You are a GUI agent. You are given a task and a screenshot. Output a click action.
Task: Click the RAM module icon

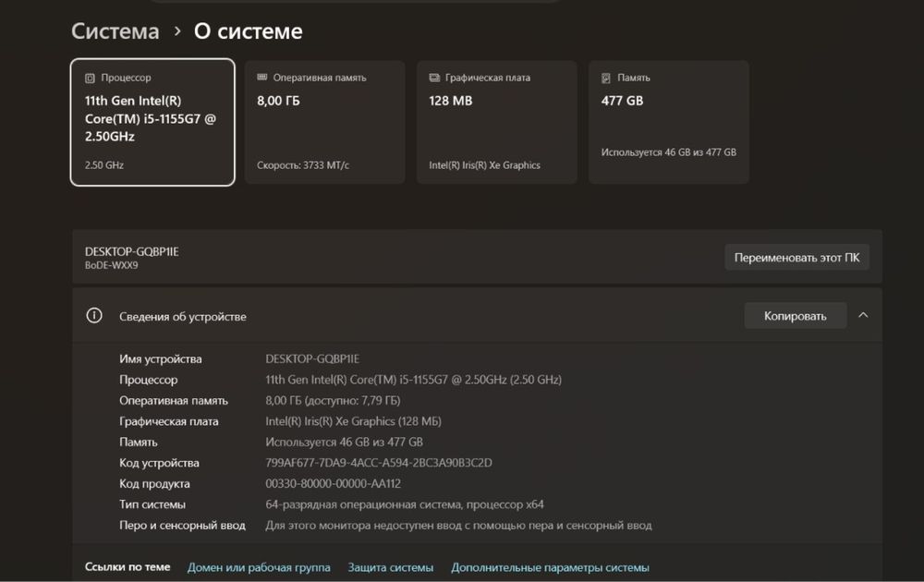click(262, 78)
